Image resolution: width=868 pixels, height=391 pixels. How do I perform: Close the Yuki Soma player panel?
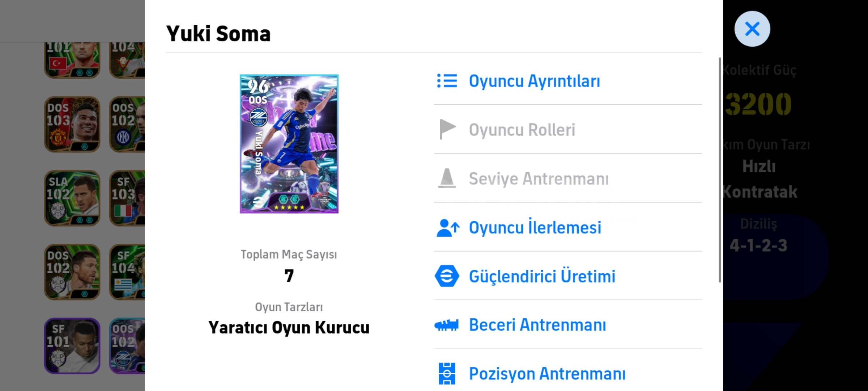[x=752, y=29]
